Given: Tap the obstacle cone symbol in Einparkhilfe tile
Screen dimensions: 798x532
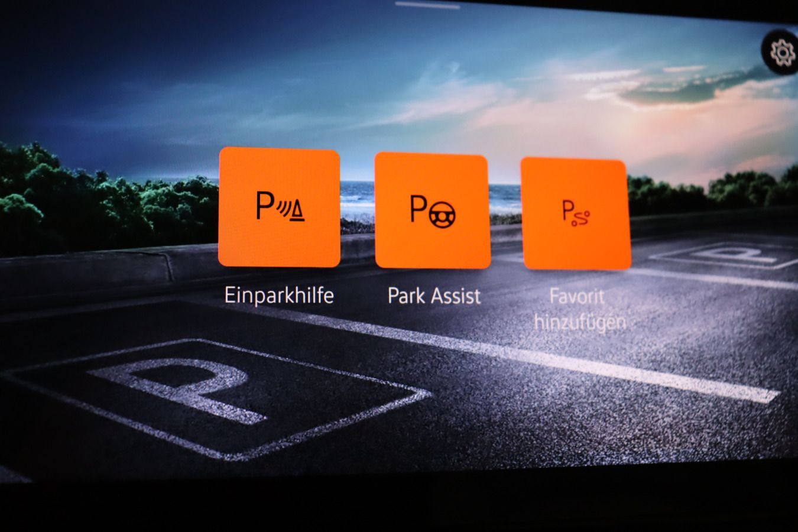Looking at the screenshot, I should [x=297, y=210].
